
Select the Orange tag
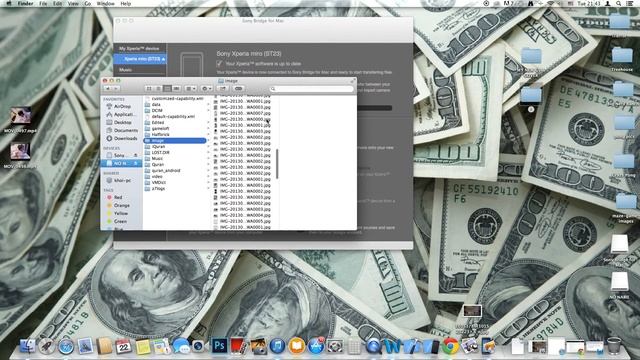pos(122,205)
